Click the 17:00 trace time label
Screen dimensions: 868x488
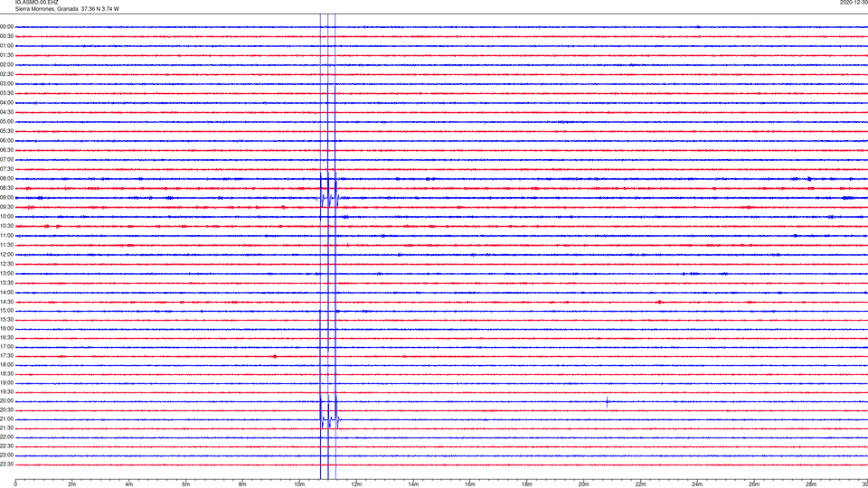click(6, 347)
